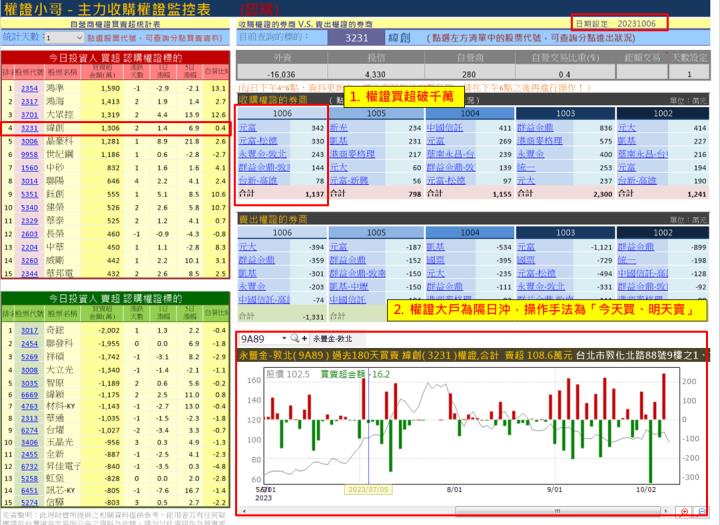Open stock code 5351 鈺創 link
This screenshot has height=525, width=720.
tap(29, 195)
